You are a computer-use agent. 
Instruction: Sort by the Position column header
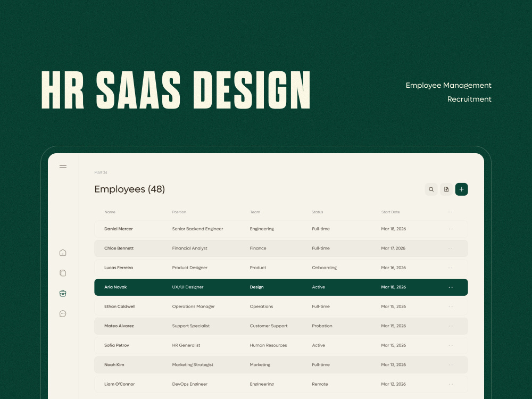pos(179,212)
